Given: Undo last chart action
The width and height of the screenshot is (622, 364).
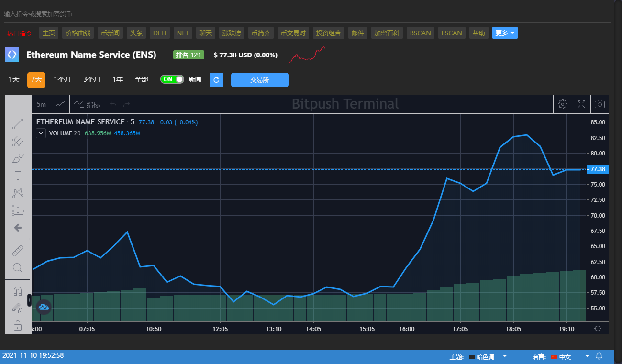Looking at the screenshot, I should tap(113, 104).
